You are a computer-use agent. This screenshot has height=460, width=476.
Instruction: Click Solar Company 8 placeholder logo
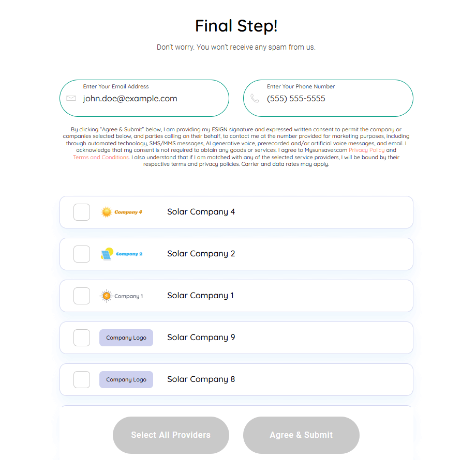126,379
